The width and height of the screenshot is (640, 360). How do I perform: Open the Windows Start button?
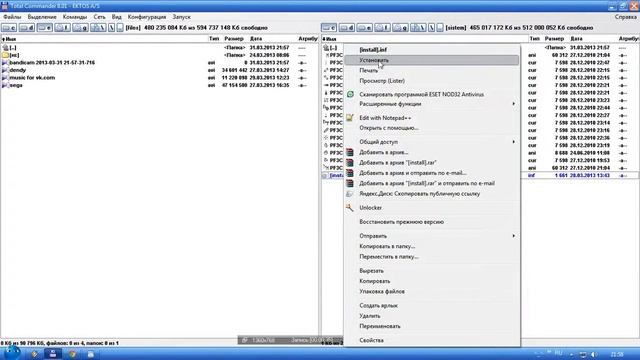(x=11, y=353)
